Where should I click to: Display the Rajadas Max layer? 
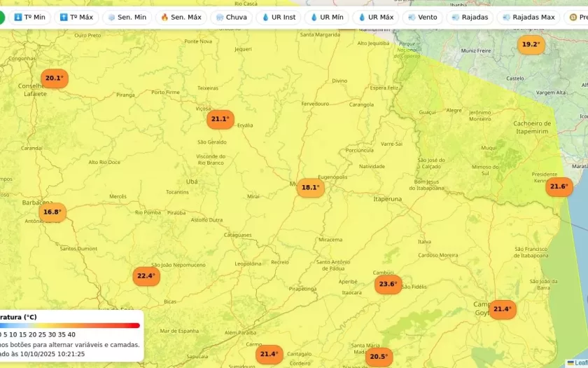coord(528,18)
